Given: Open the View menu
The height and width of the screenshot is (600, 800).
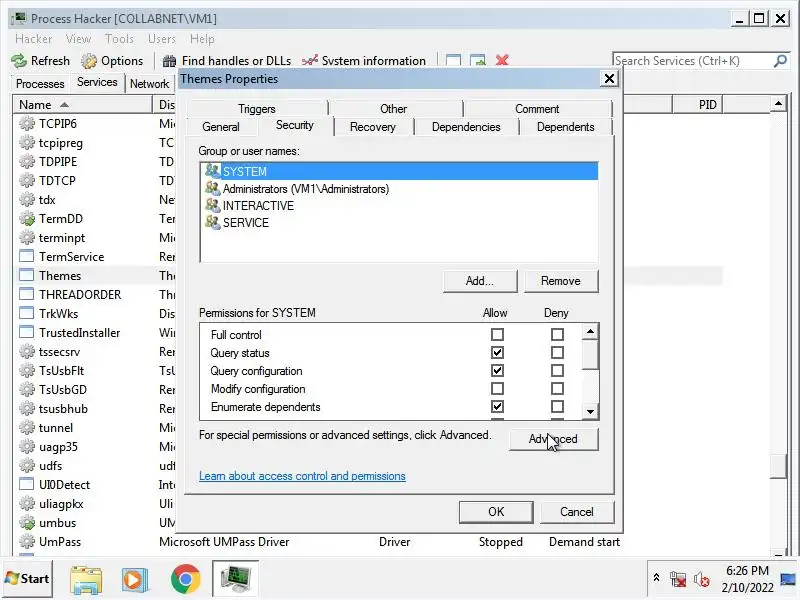Looking at the screenshot, I should pyautogui.click(x=78, y=39).
